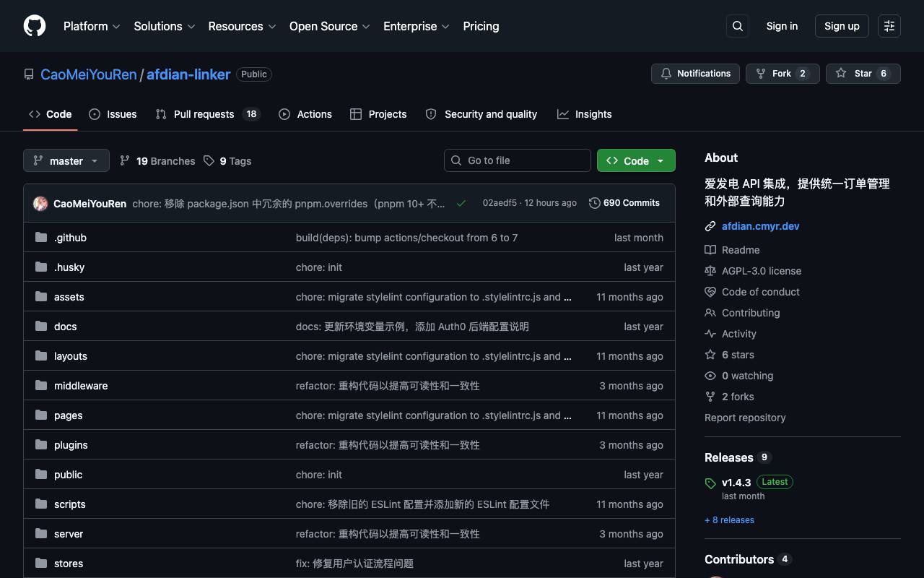The height and width of the screenshot is (578, 924).
Task: Click the eye icon beside 0 watching
Action: pos(710,376)
